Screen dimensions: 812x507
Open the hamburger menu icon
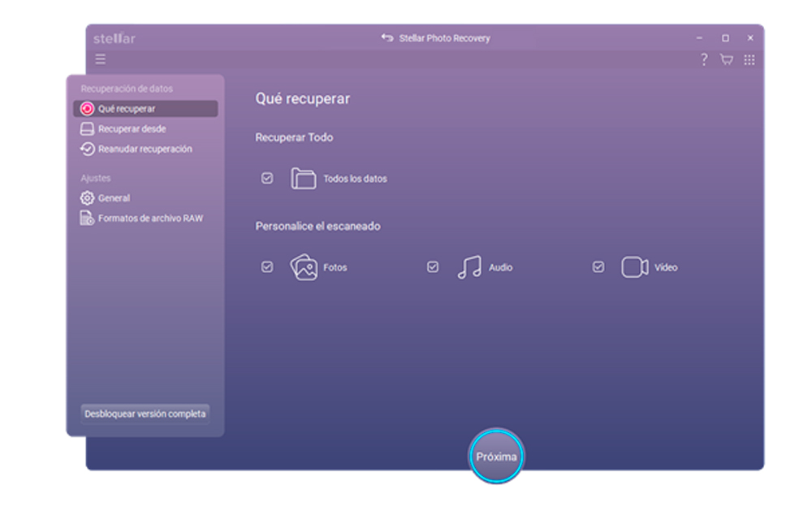tap(101, 59)
